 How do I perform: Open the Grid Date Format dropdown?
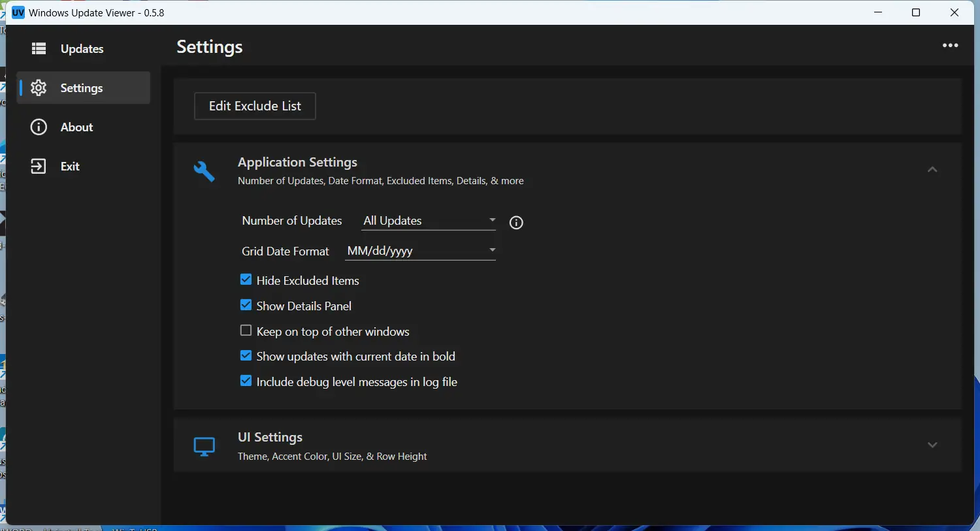coord(421,251)
